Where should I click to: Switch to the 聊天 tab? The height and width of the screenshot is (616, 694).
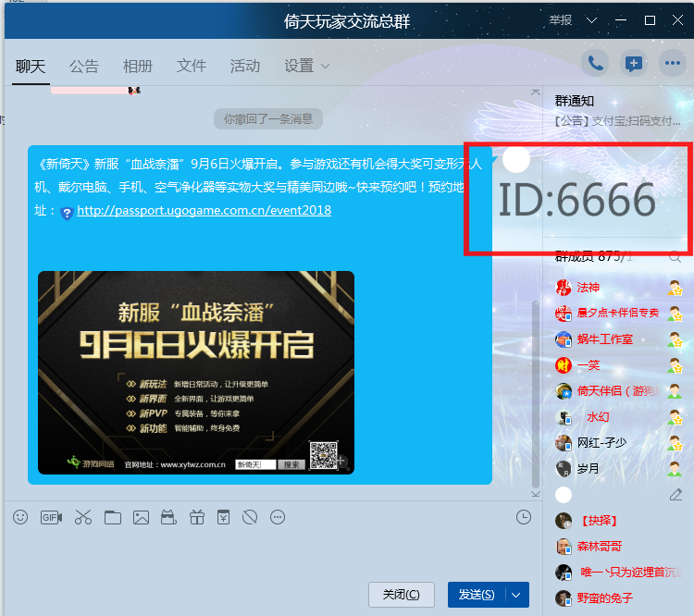coord(31,66)
